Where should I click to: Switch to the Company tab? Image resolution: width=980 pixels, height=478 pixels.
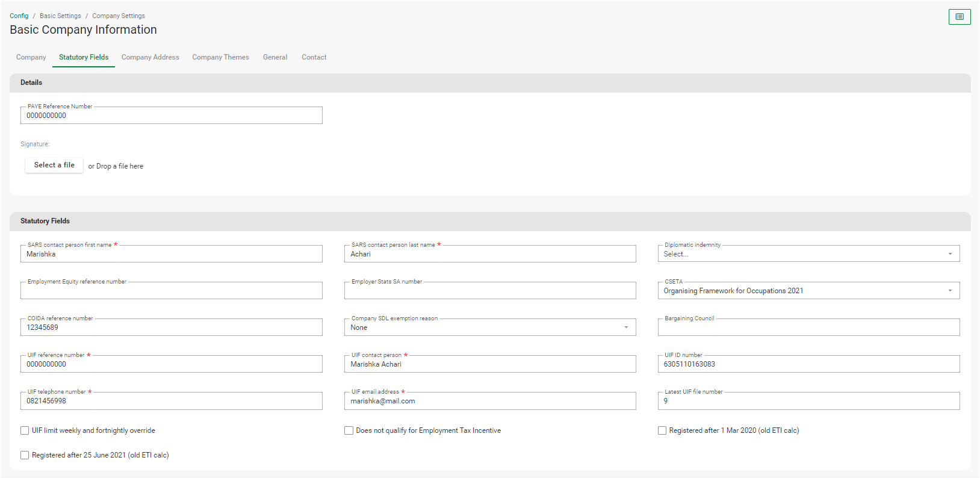click(x=31, y=57)
